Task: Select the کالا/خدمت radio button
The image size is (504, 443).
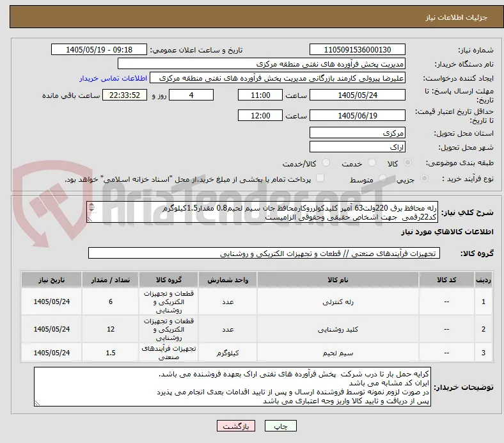Action: pyautogui.click(x=326, y=163)
